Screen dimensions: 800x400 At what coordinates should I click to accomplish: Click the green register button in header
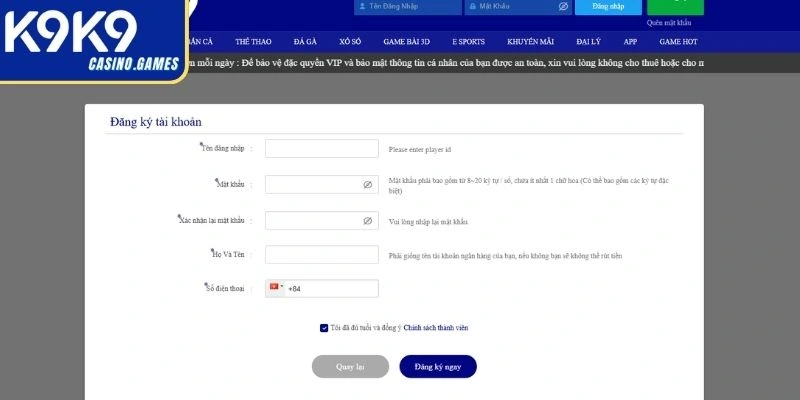pos(676,7)
